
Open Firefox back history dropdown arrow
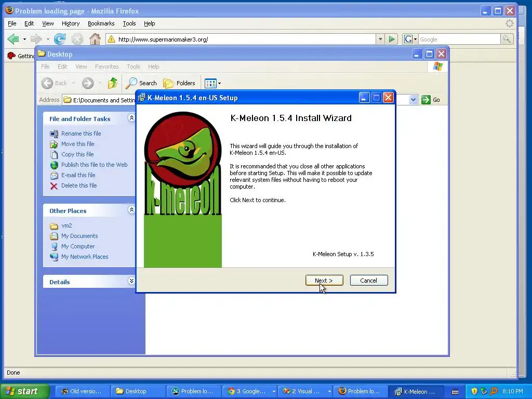tap(24, 39)
